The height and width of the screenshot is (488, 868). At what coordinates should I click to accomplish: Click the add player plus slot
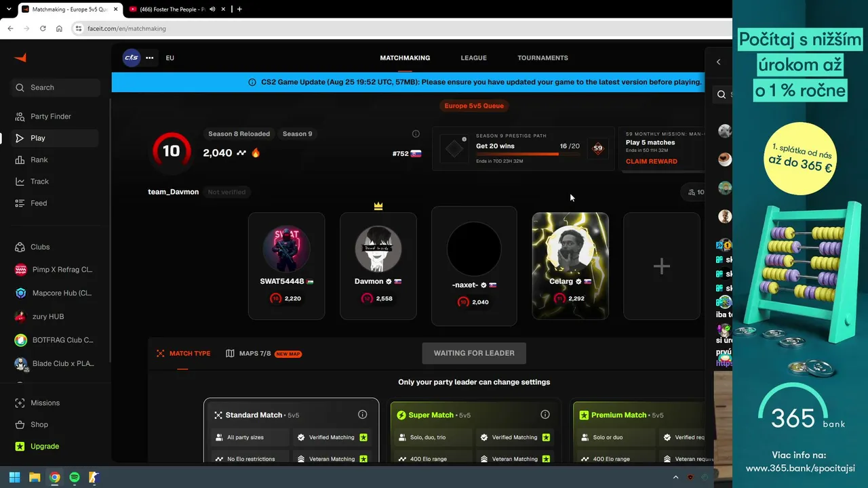coord(662,266)
